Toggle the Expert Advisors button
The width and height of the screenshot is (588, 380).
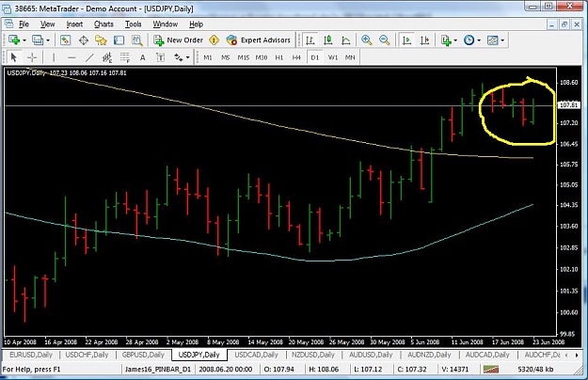259,40
